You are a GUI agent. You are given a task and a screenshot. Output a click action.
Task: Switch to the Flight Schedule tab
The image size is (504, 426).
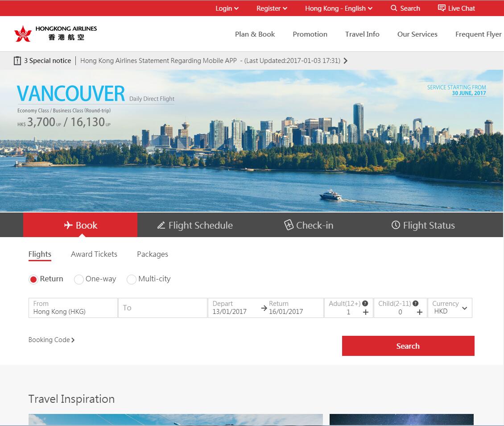(195, 225)
